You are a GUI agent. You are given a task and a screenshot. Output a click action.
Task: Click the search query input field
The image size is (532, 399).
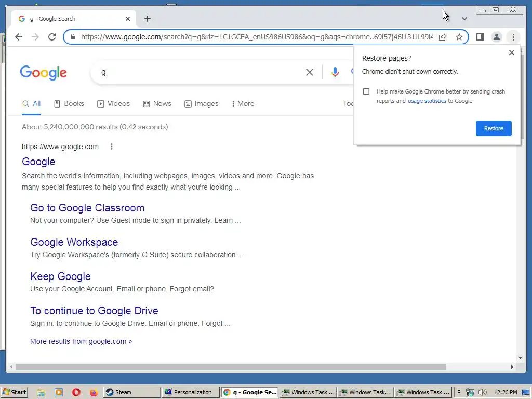pos(200,72)
